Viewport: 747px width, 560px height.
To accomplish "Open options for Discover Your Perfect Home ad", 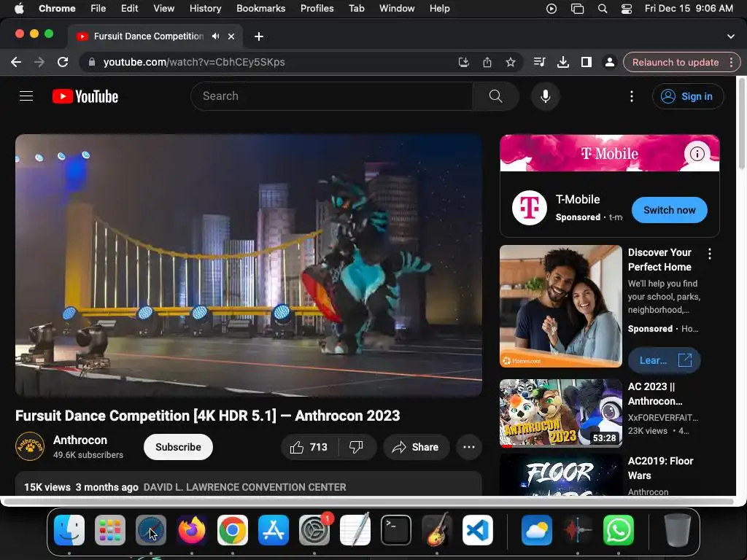I will [709, 254].
